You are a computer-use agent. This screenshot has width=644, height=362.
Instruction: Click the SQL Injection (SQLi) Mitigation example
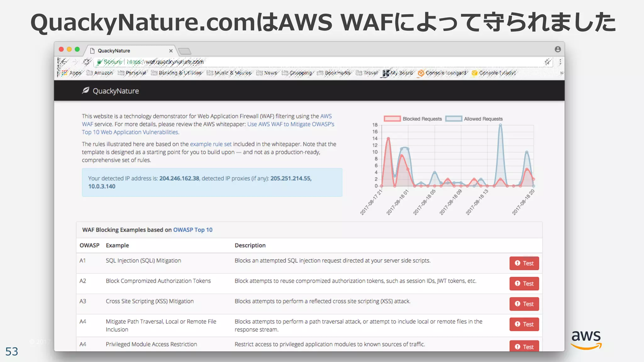click(x=143, y=261)
